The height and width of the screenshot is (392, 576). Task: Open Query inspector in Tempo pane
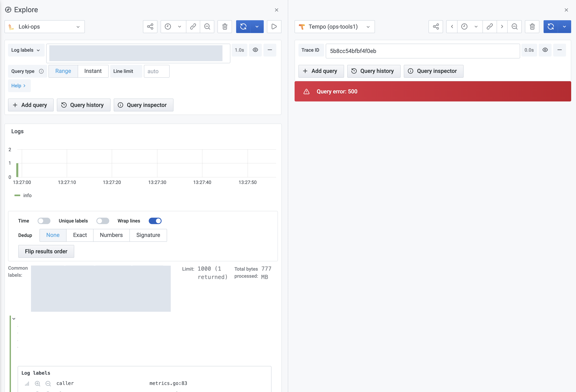433,71
